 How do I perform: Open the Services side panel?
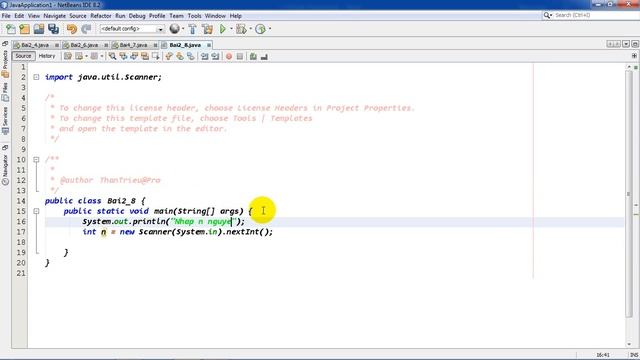5,121
